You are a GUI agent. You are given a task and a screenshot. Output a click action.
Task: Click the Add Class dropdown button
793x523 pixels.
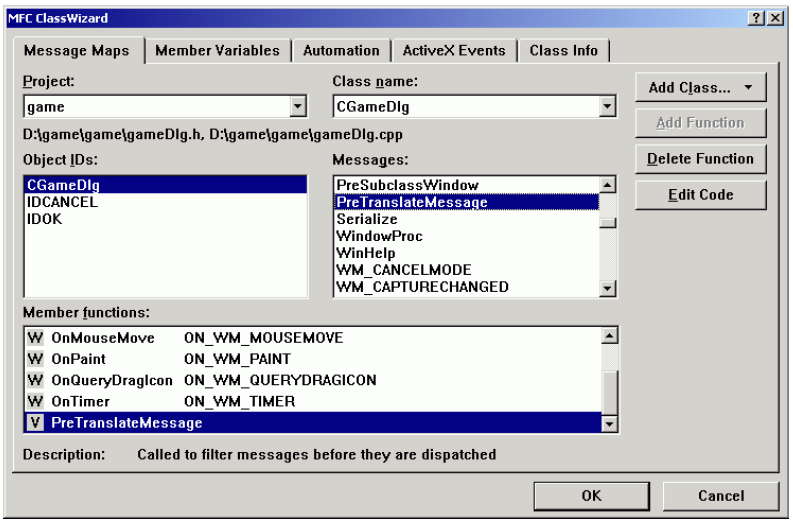point(700,88)
